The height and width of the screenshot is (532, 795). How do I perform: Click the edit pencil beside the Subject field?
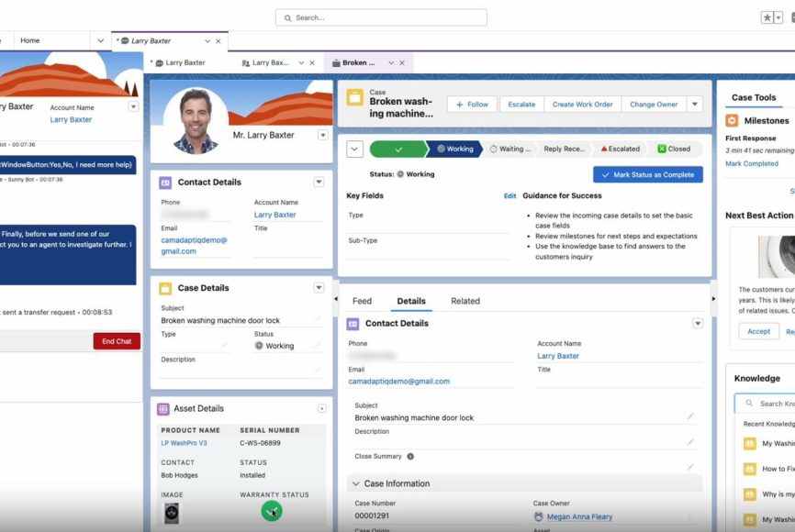point(690,416)
